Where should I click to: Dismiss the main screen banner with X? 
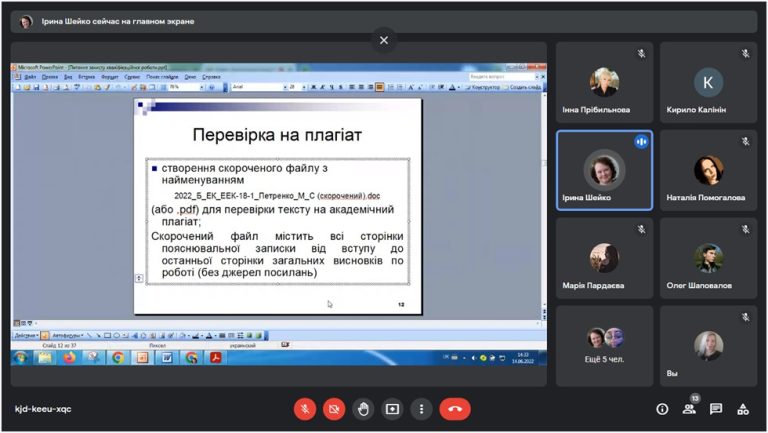(x=384, y=40)
